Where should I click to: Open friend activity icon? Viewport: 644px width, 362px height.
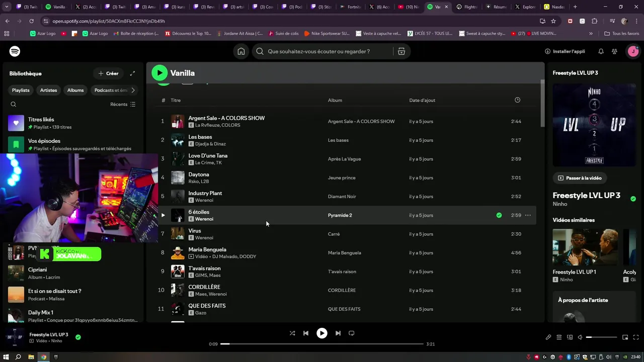pos(614,51)
